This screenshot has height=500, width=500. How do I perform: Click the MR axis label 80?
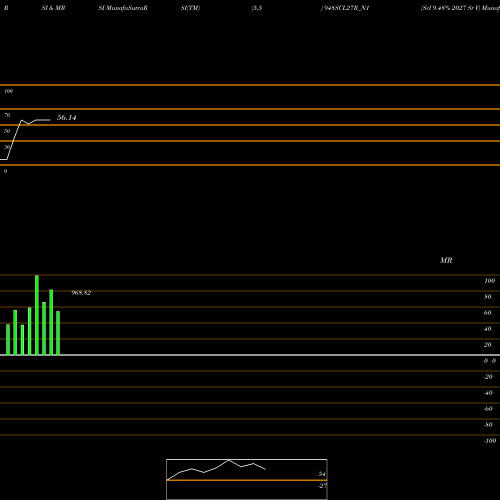tap(488, 297)
